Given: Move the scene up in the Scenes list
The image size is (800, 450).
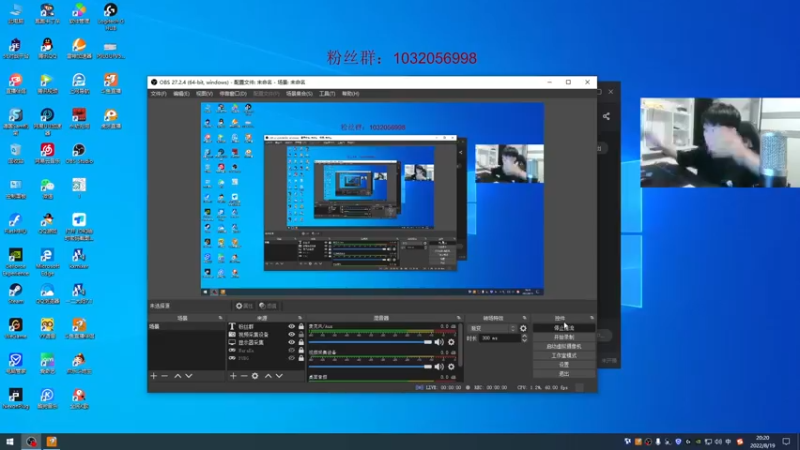Looking at the screenshot, I should tap(178, 376).
